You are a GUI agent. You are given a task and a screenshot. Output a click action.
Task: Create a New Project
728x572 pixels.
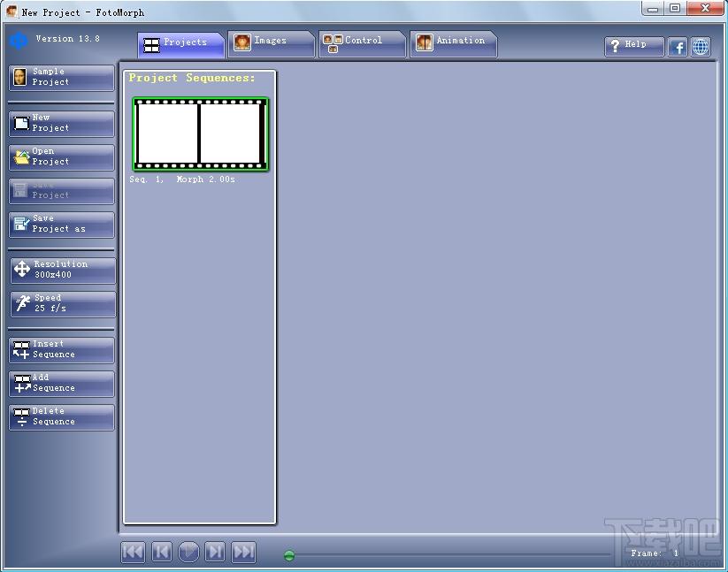(61, 124)
